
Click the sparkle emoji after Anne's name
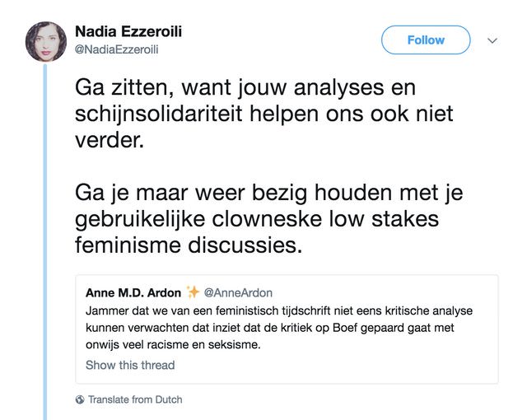point(193,292)
